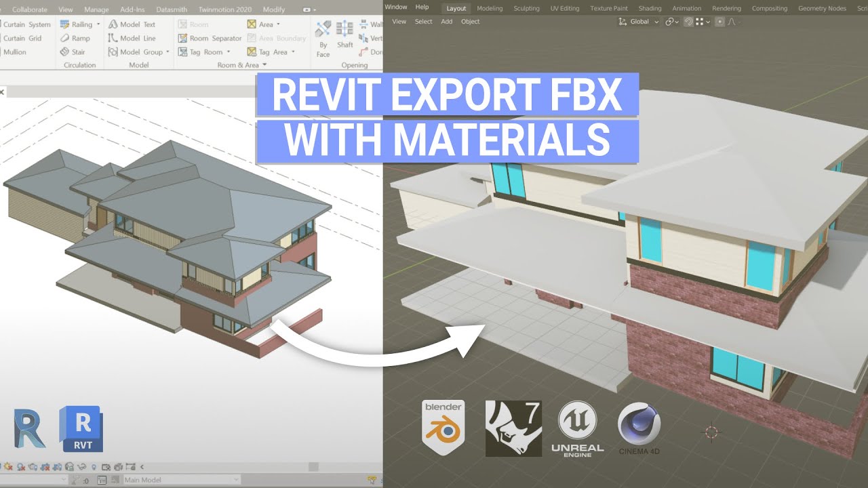
Task: Click the Wall opening tool icon
Action: pos(363,24)
